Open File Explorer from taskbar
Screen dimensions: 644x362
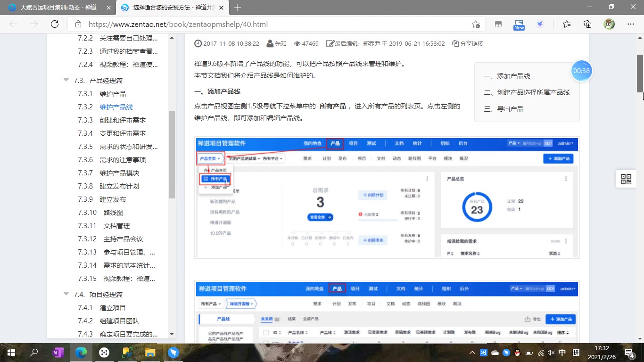(150, 353)
